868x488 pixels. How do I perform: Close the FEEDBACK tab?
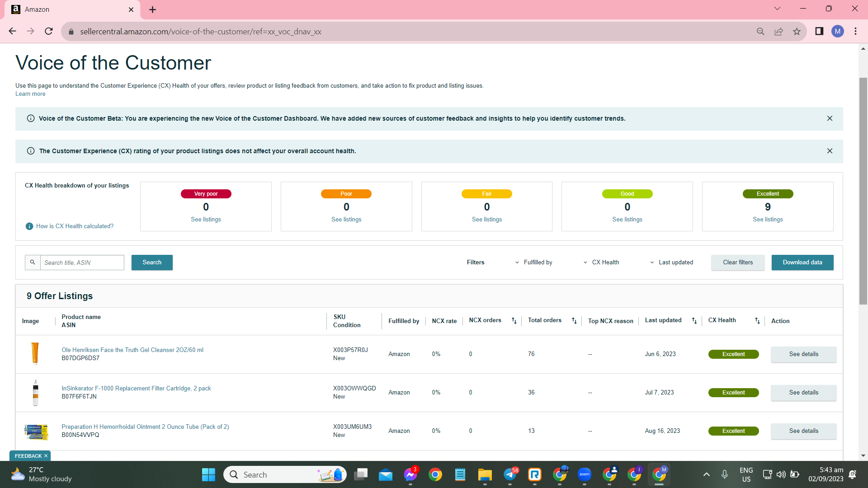[46, 456]
